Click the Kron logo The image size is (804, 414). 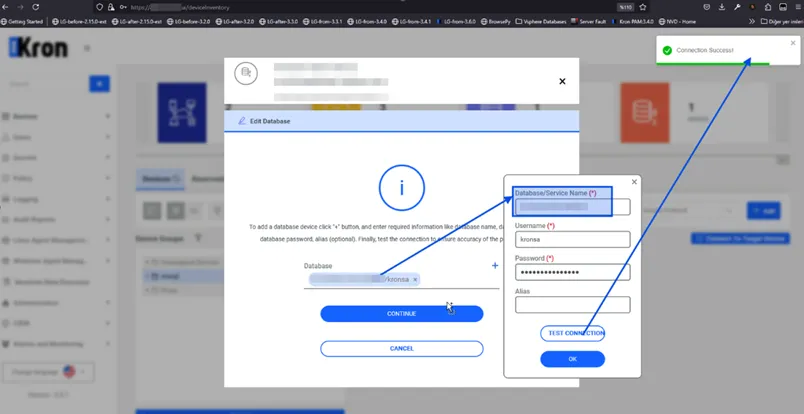38,48
